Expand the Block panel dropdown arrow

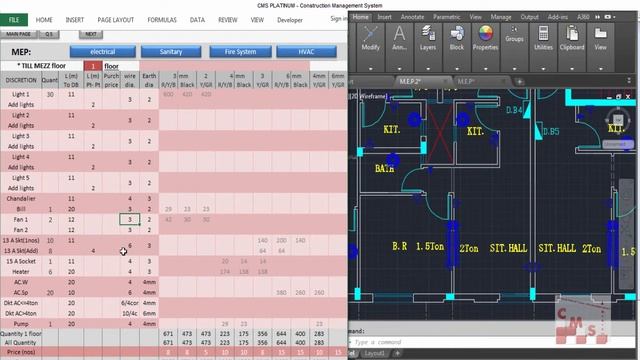click(x=457, y=69)
